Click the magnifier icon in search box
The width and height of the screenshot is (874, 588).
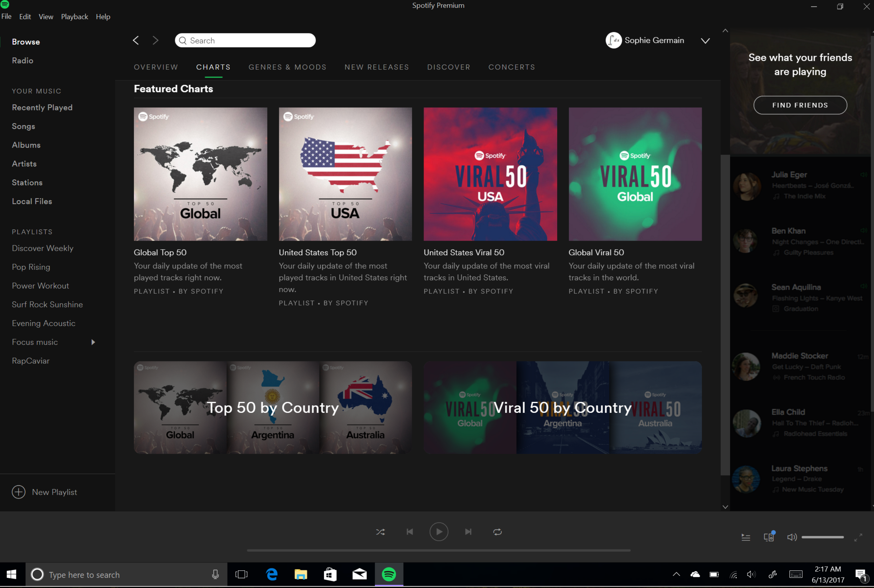(x=183, y=41)
